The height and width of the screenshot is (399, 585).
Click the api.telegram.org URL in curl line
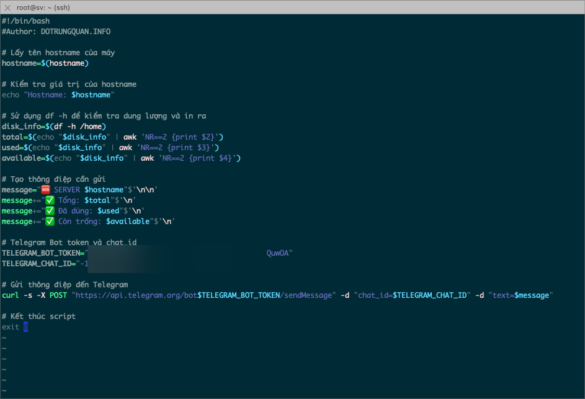point(204,295)
